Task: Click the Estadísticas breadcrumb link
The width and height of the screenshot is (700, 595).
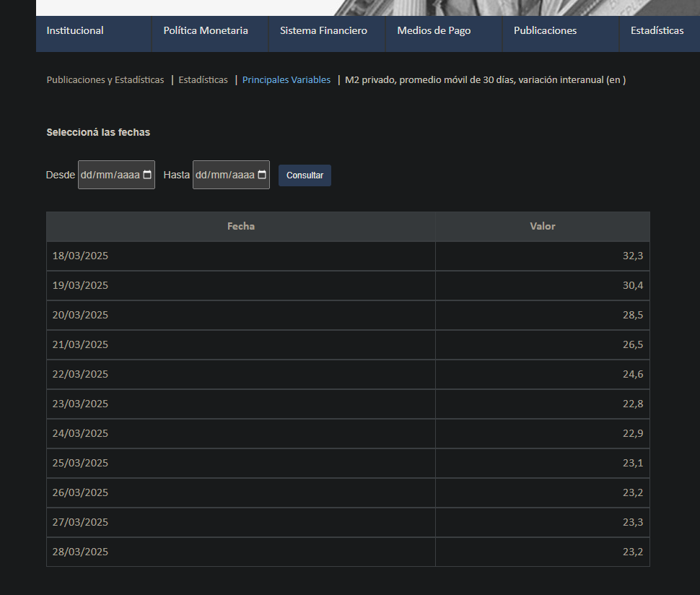Action: 203,80
